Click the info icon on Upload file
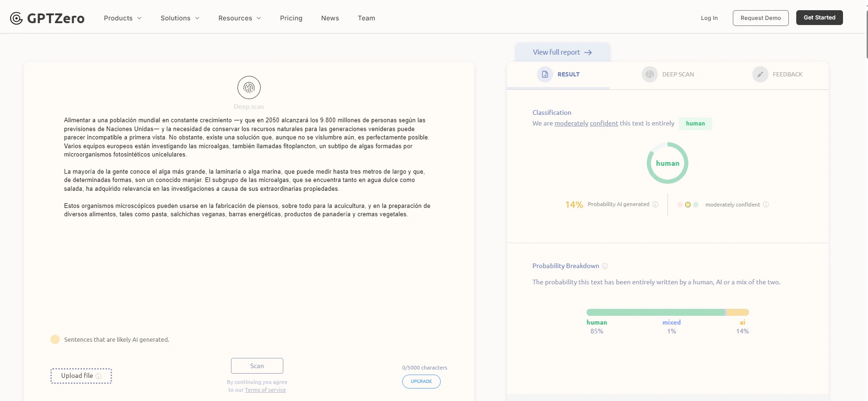The height and width of the screenshot is (401, 868). (98, 376)
